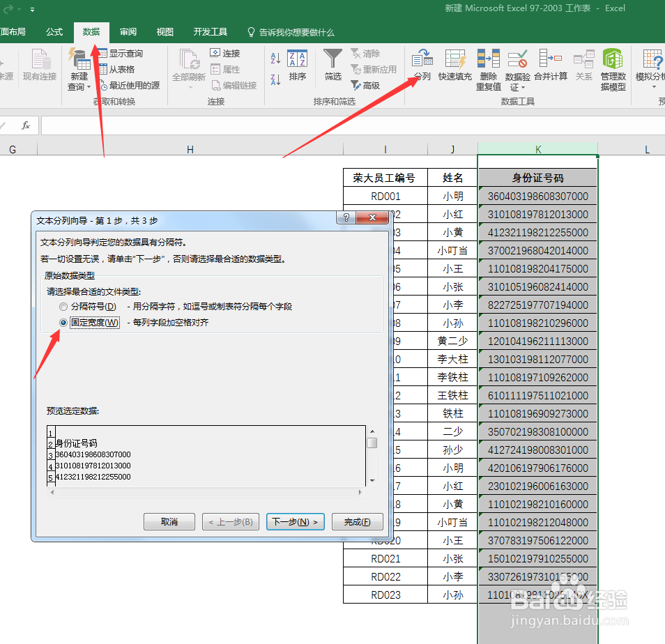
Task: Select column K header
Action: point(537,149)
